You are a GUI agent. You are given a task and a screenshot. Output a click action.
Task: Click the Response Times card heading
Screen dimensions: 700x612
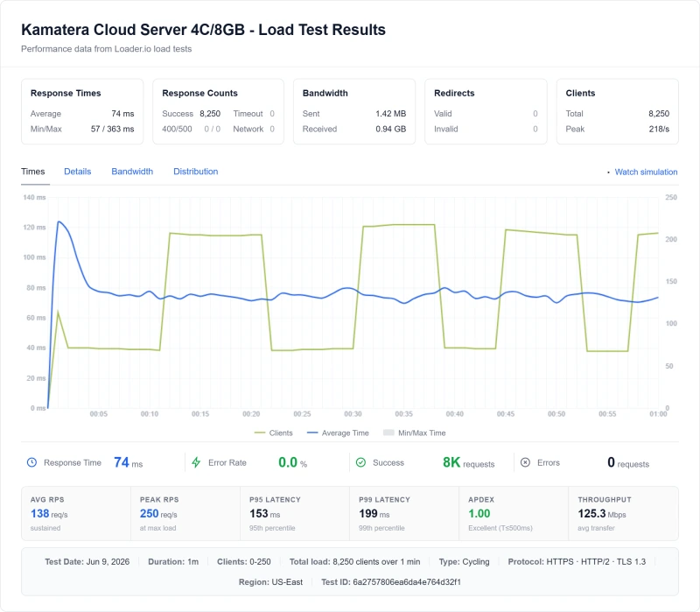[x=66, y=93]
